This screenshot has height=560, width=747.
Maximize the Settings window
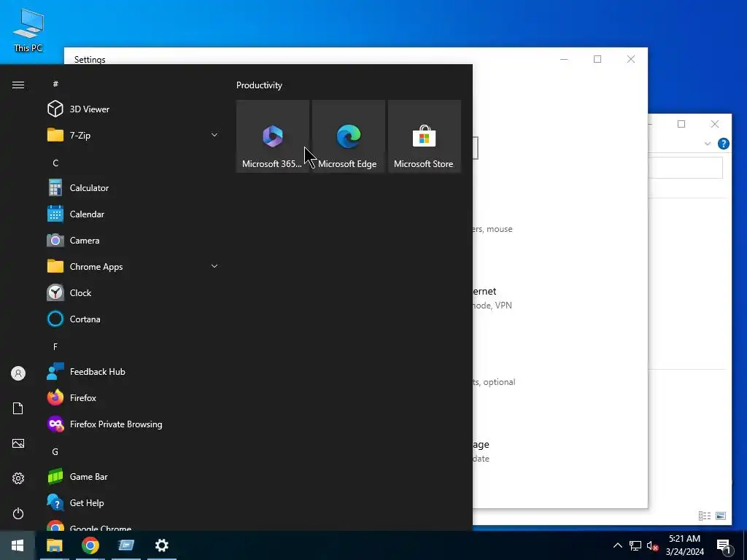click(597, 59)
